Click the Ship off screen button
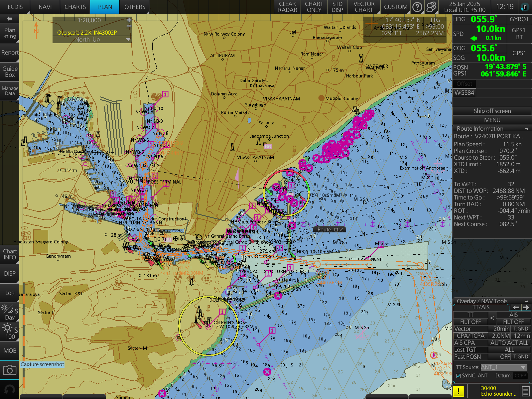The width and height of the screenshot is (532, 399). pos(492,111)
